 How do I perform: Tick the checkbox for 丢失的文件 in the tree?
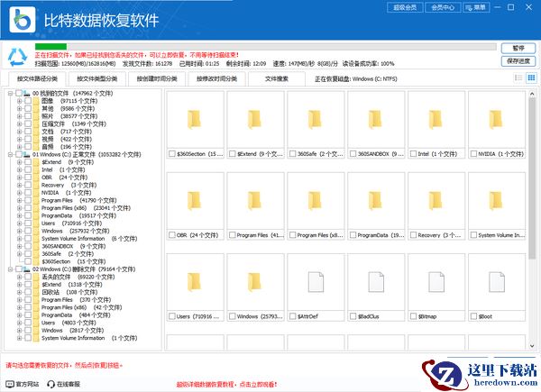click(28, 277)
